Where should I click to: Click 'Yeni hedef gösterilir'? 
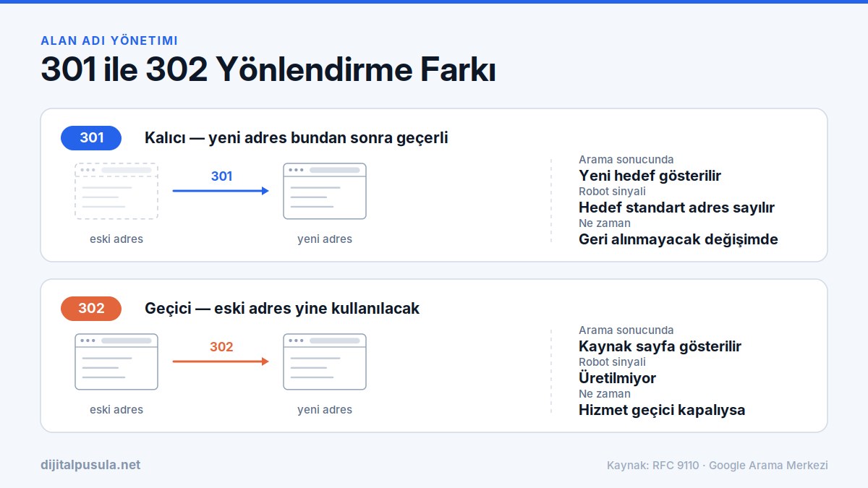tap(650, 176)
